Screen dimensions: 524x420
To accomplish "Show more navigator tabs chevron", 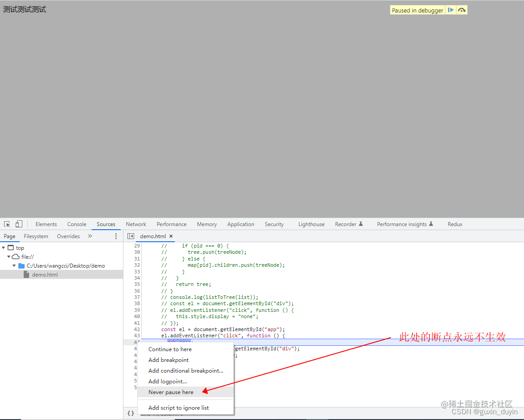I will click(90, 236).
